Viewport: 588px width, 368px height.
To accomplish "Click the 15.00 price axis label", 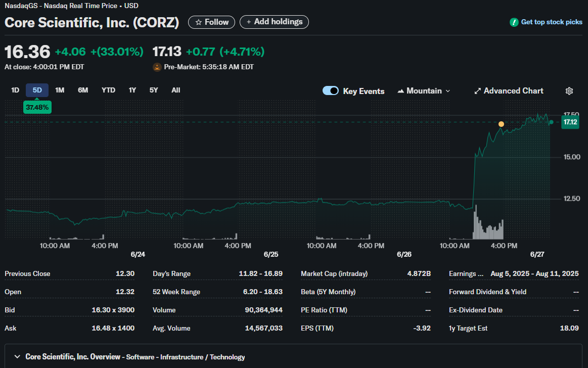I will pos(572,157).
